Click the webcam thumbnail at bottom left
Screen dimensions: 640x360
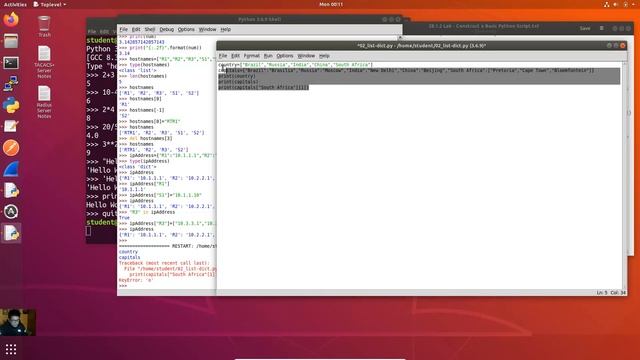point(18,322)
